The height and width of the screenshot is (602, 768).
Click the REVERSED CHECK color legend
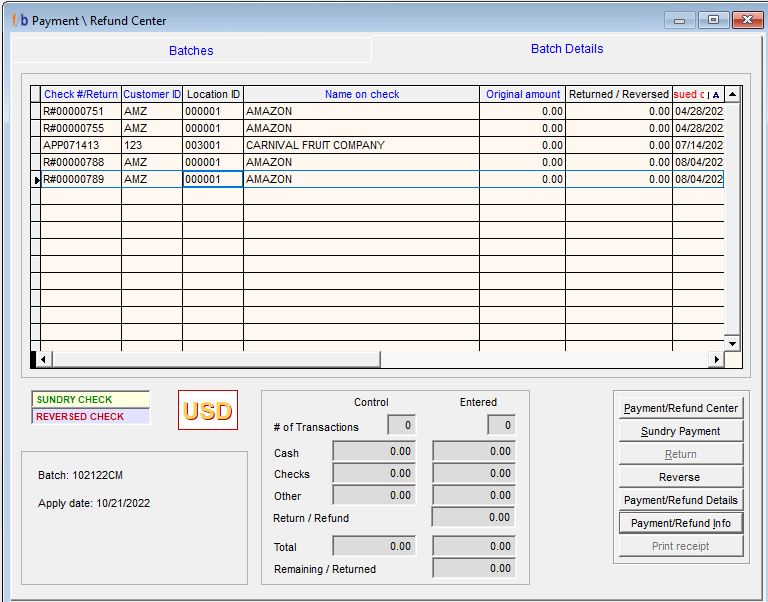90,416
